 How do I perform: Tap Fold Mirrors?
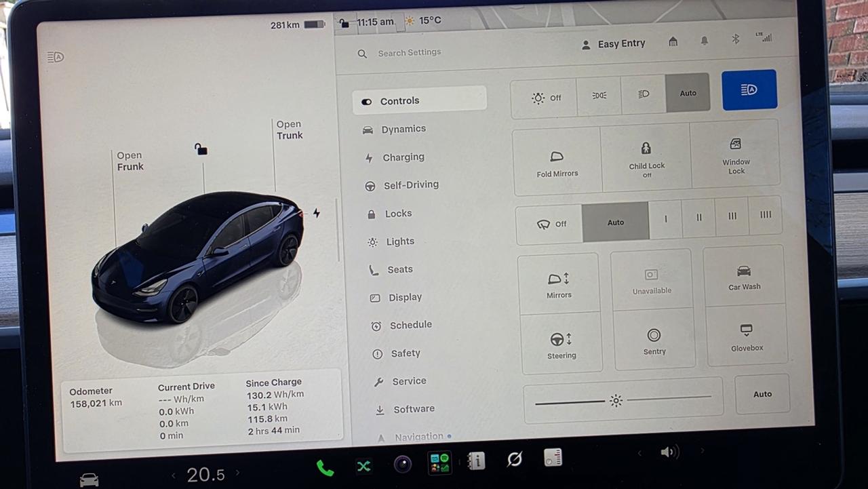557,162
